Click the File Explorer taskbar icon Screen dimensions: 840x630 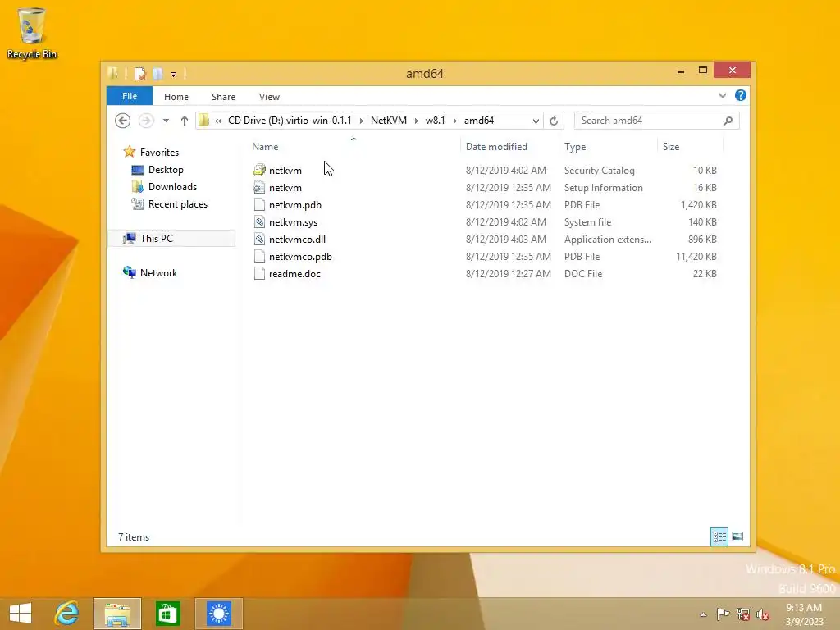click(117, 614)
